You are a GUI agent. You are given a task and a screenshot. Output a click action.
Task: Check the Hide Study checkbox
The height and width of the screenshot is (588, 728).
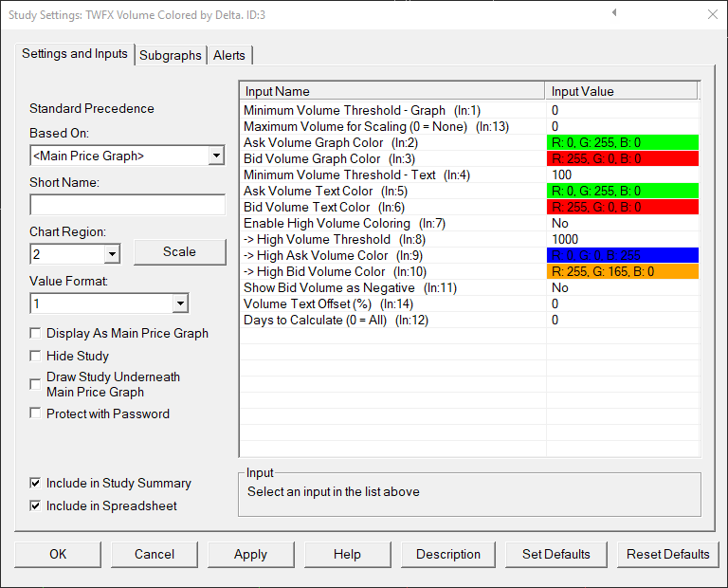click(x=36, y=356)
